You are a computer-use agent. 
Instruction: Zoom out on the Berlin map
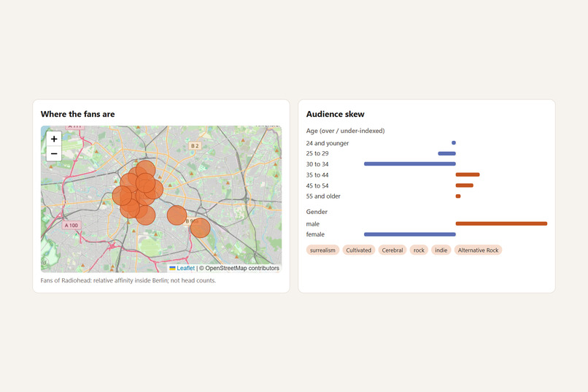(54, 154)
